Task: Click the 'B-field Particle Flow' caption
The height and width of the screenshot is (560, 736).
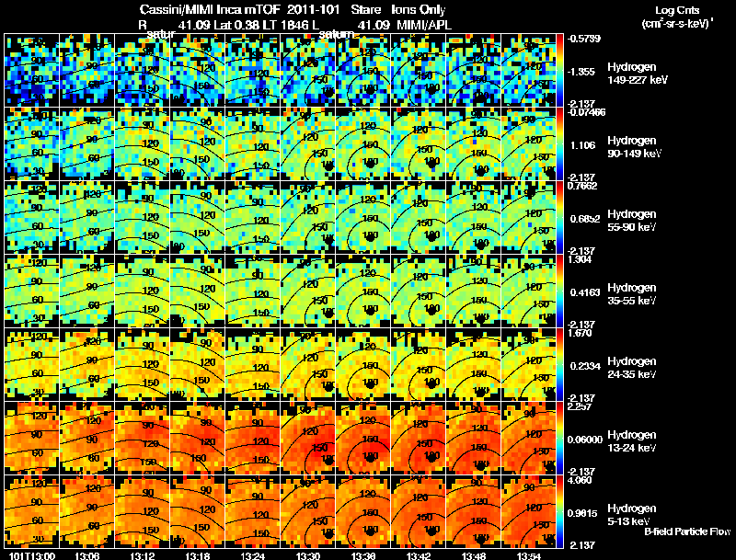Action: pos(687,531)
